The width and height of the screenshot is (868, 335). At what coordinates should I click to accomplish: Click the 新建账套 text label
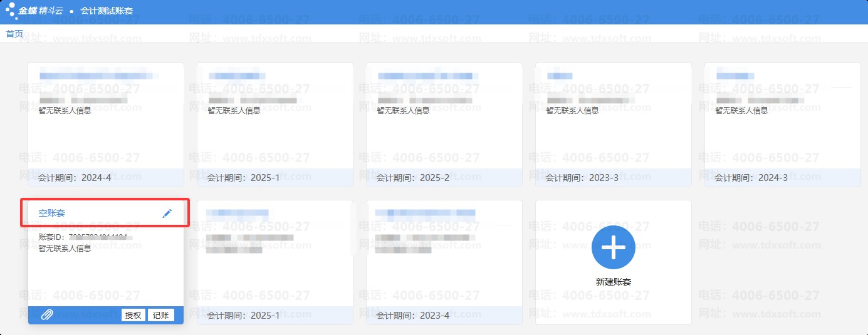(613, 282)
